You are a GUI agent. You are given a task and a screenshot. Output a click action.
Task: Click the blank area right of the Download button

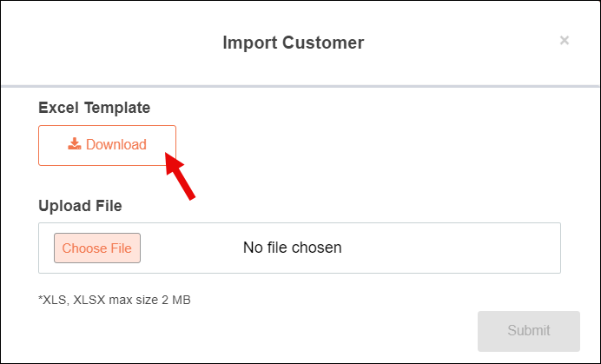point(365,145)
